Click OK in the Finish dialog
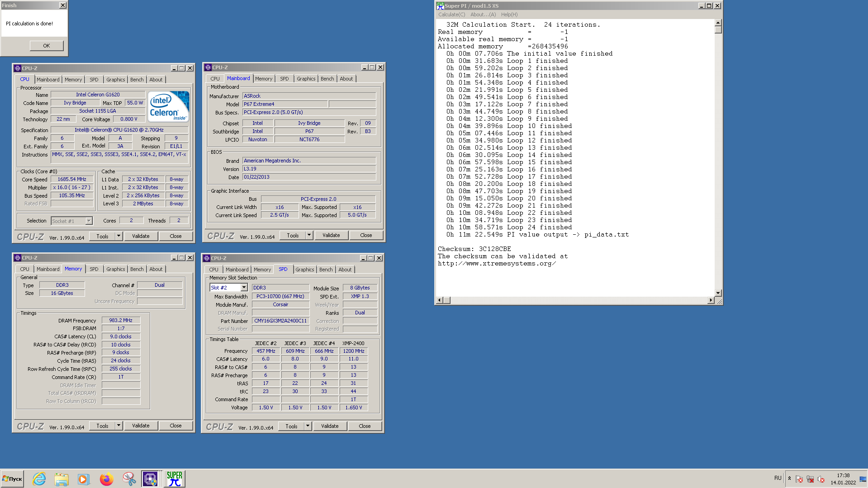The image size is (868, 488). (47, 46)
